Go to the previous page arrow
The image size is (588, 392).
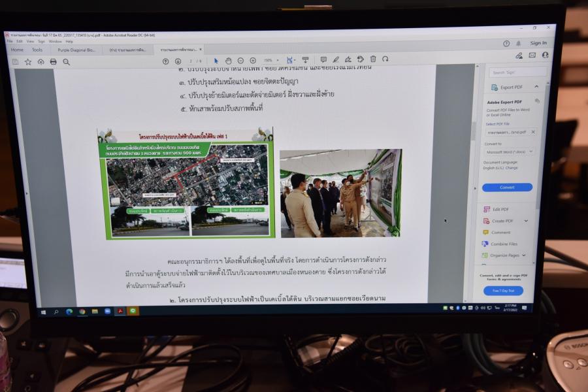[166, 61]
